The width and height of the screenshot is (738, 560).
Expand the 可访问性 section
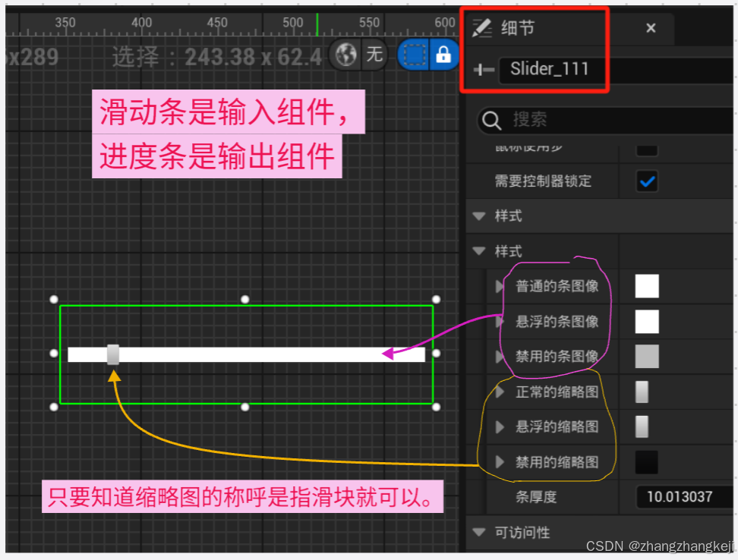(479, 532)
